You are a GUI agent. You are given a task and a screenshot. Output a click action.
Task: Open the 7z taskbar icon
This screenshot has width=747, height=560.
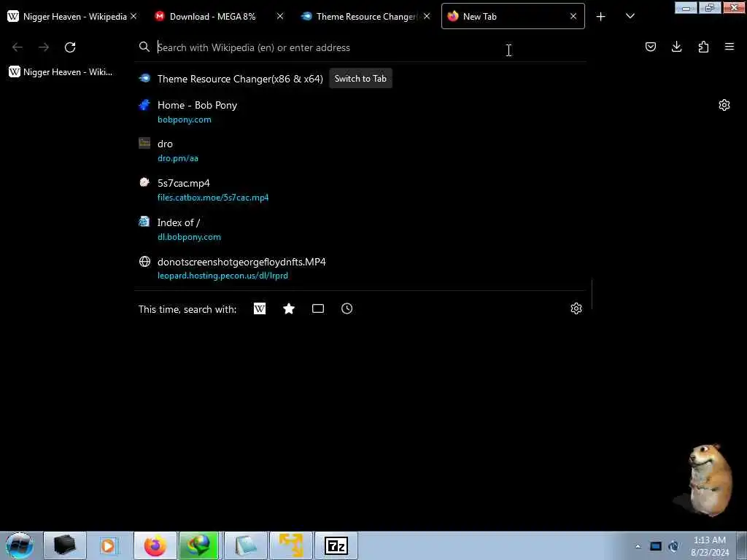click(x=336, y=545)
